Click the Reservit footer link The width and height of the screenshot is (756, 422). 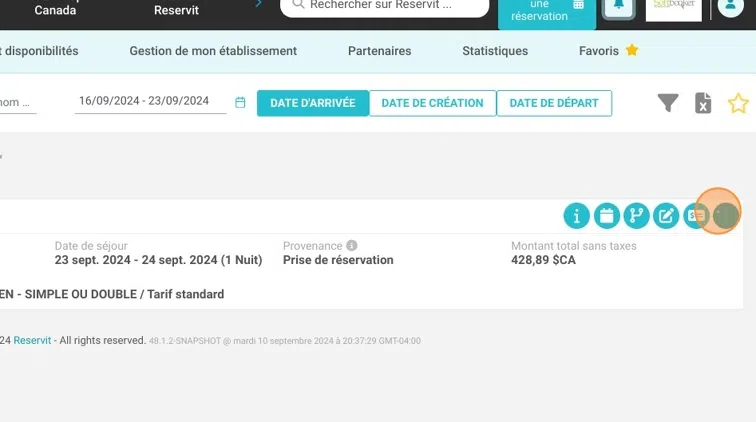(32, 340)
